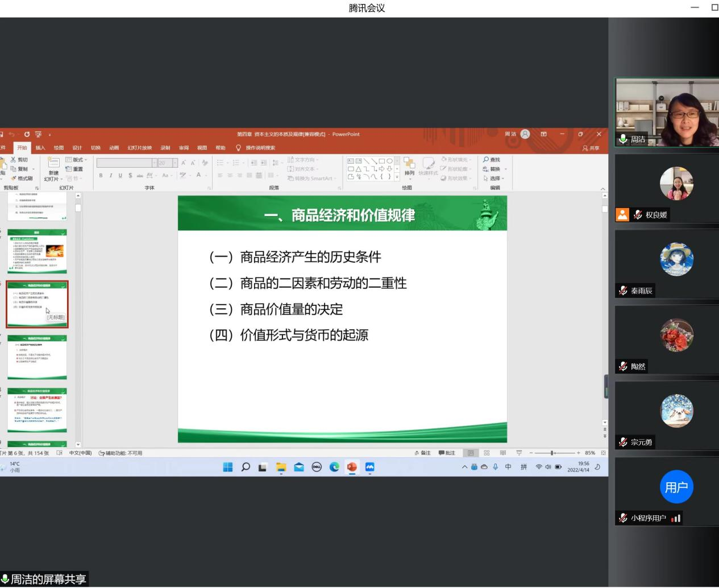719x588 pixels.
Task: Open the Slide Show (幻灯片放映) tab
Action: (140, 148)
